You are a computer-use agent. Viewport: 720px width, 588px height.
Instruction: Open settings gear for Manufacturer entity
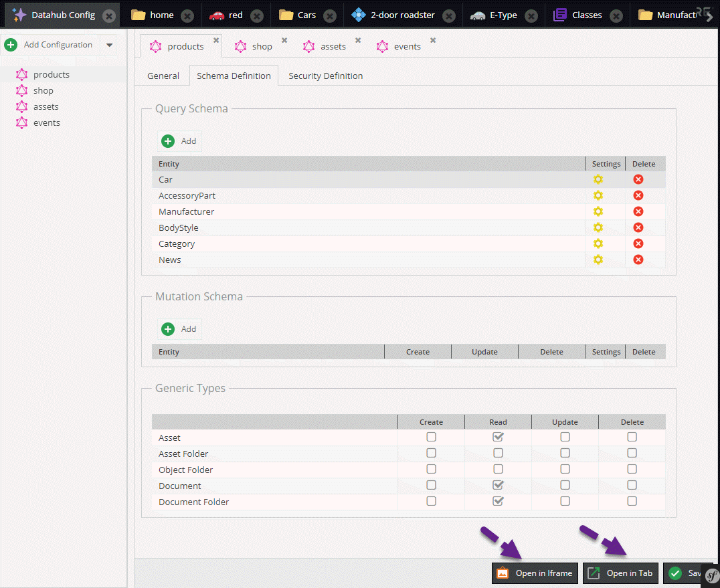click(598, 211)
